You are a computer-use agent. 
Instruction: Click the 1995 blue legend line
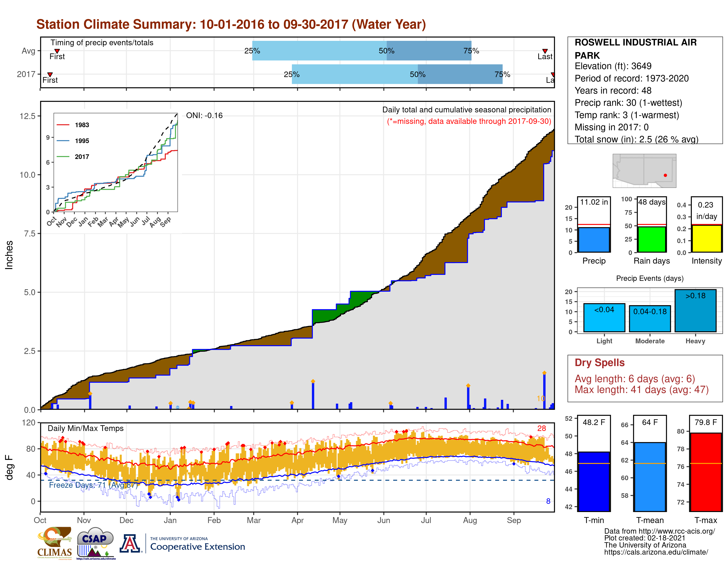(x=63, y=141)
